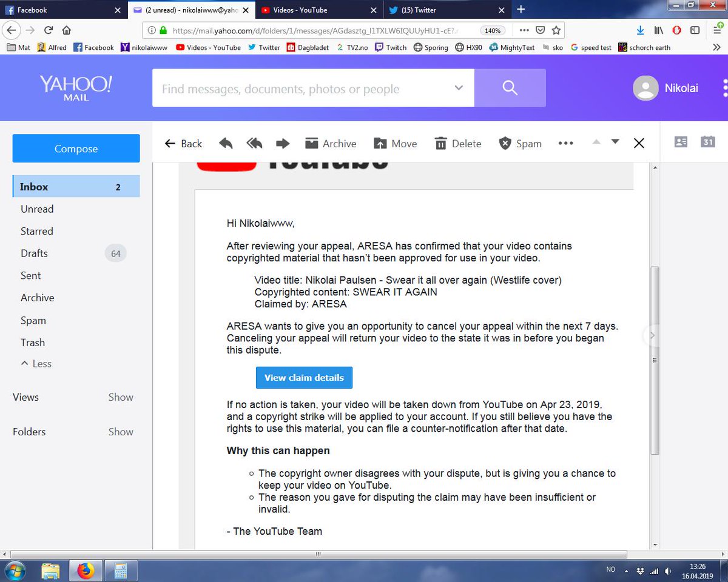Click the Windows Start button
The height and width of the screenshot is (582, 728).
tap(14, 570)
